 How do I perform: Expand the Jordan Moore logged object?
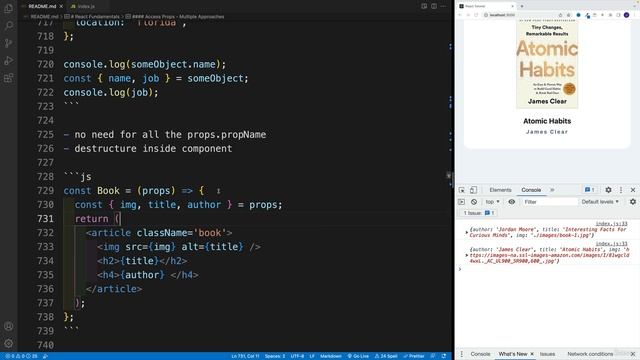tap(467, 232)
